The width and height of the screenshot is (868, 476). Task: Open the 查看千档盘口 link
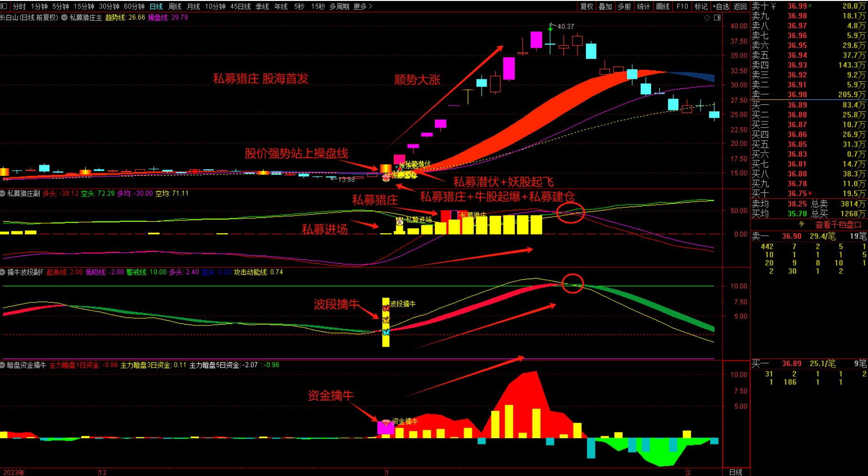(837, 225)
